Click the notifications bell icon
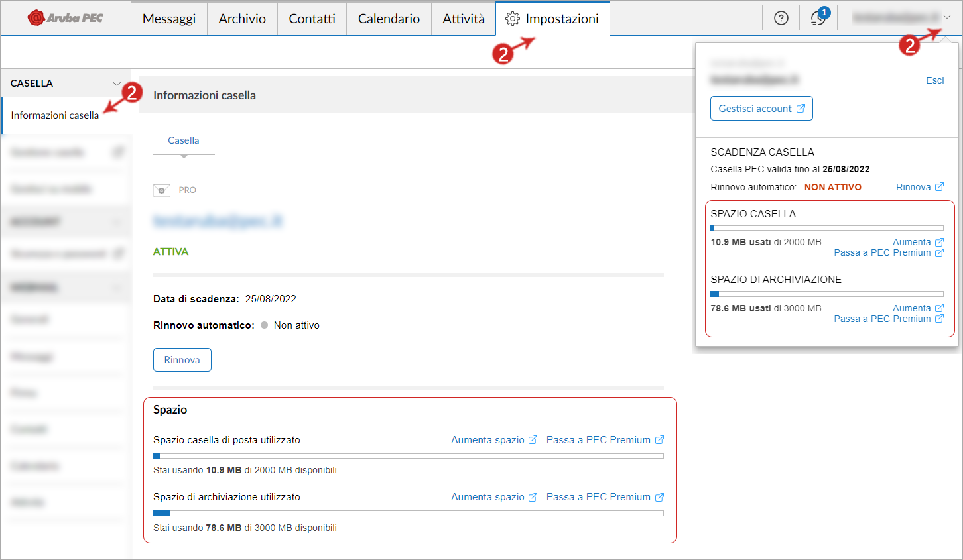The image size is (963, 560). [818, 18]
